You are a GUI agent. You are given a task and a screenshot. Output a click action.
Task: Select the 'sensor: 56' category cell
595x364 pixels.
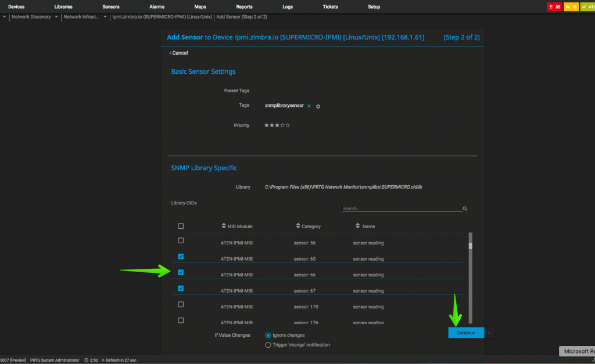pos(304,243)
